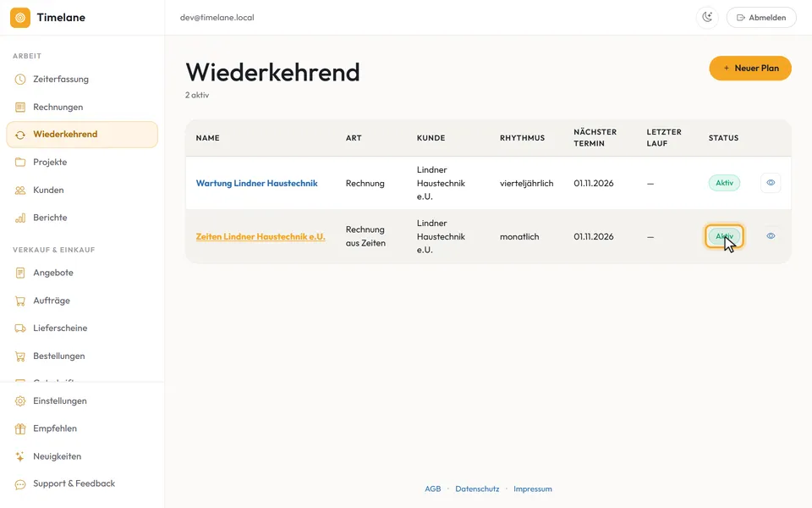Screen dimensions: 812x508
Task: Click the Neuer Plan button
Action: point(750,68)
